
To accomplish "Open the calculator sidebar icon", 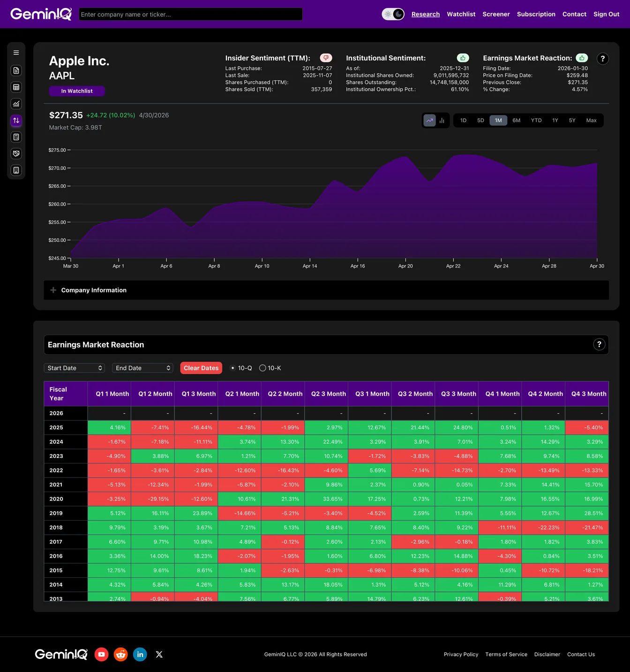I will [16, 137].
